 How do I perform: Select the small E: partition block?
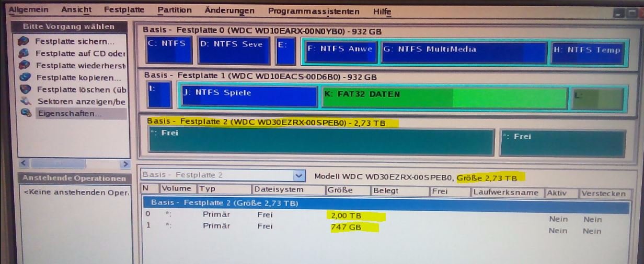tap(285, 51)
